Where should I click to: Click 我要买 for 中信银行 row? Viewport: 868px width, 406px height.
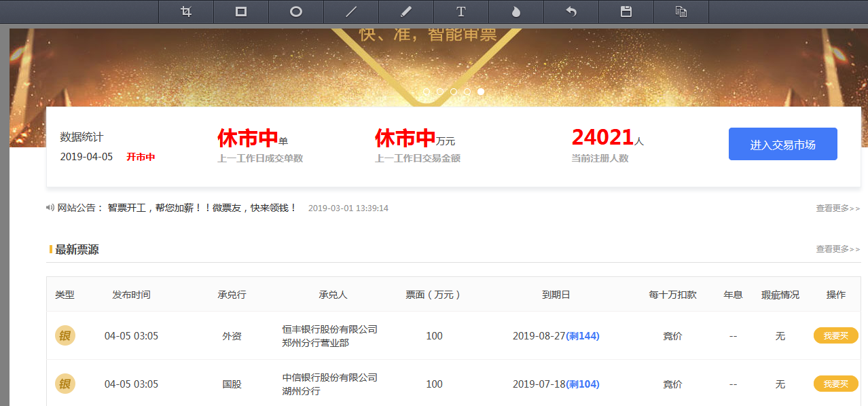point(835,384)
